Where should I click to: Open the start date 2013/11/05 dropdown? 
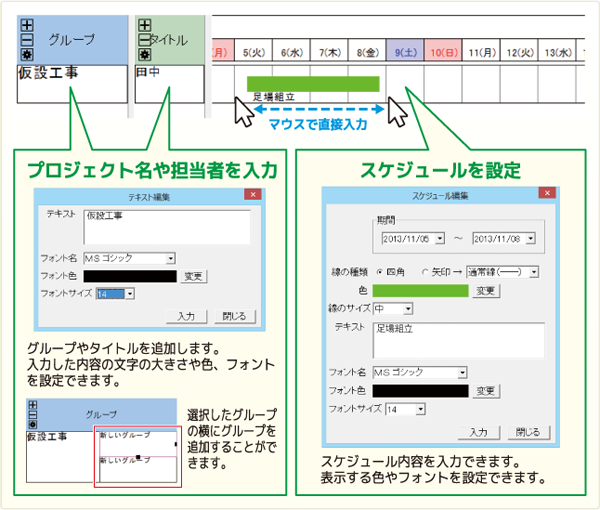[440, 239]
